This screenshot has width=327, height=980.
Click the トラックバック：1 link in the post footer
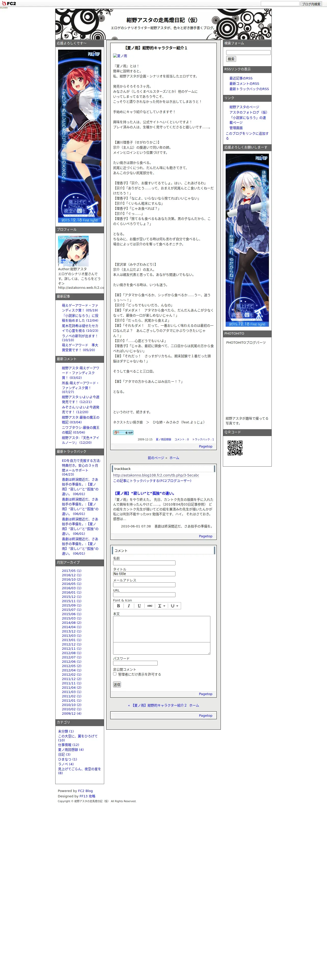pos(203,439)
